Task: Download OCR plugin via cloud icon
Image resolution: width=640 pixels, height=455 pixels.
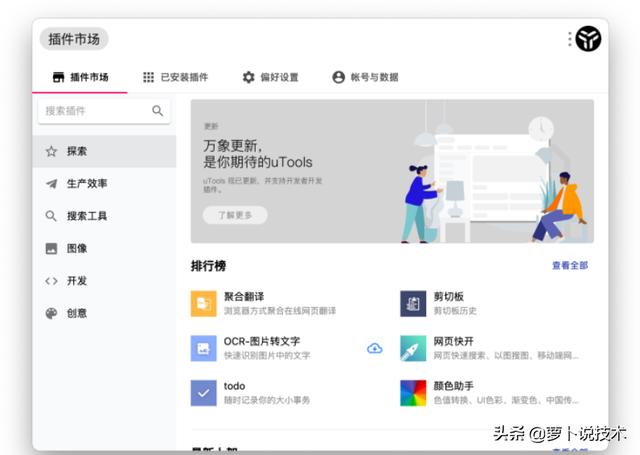Action: (375, 348)
